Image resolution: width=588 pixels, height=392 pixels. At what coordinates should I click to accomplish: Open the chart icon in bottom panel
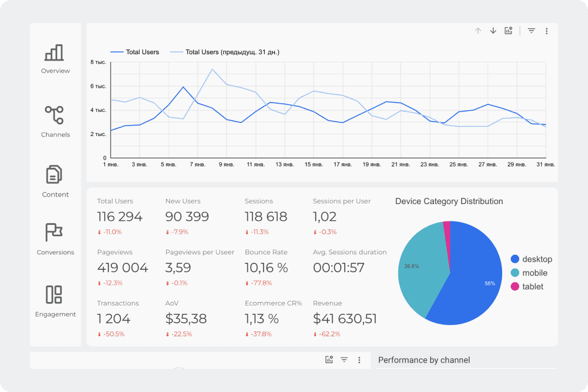(x=329, y=360)
